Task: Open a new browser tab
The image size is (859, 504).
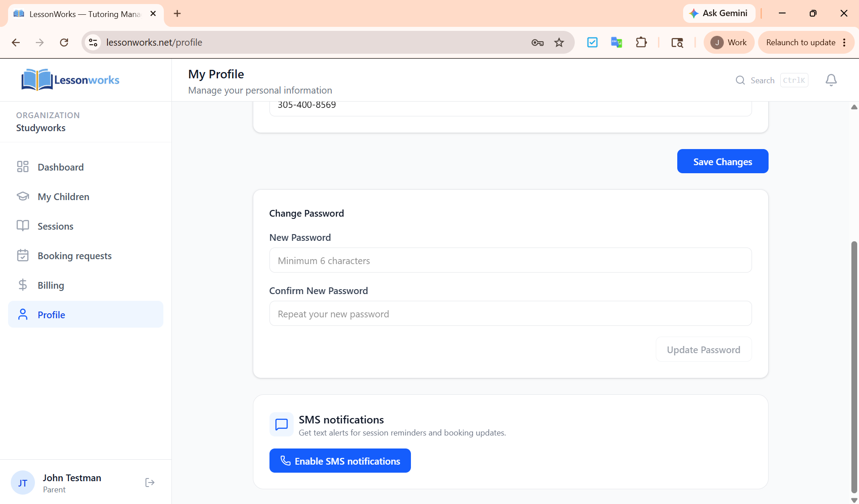Action: coord(177,13)
